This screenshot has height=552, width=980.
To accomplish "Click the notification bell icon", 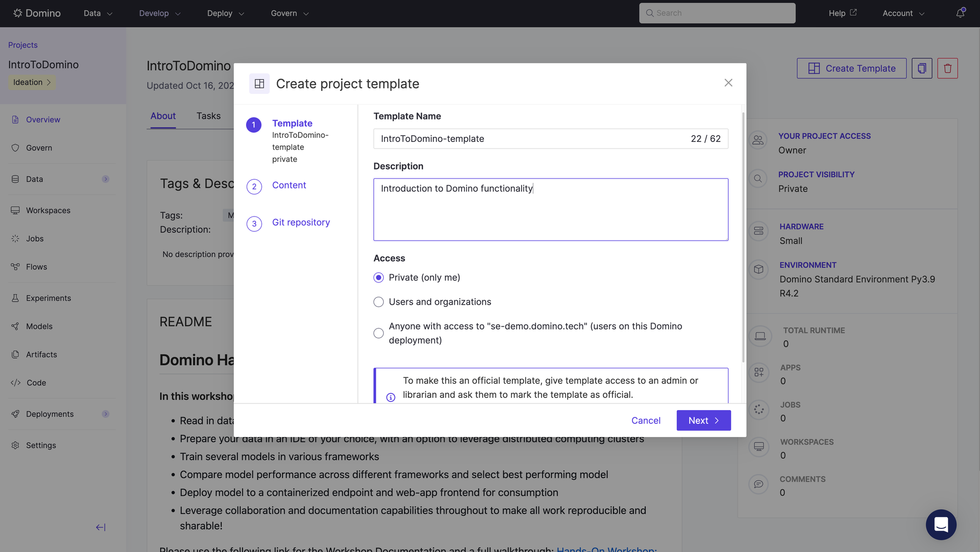I will [960, 13].
